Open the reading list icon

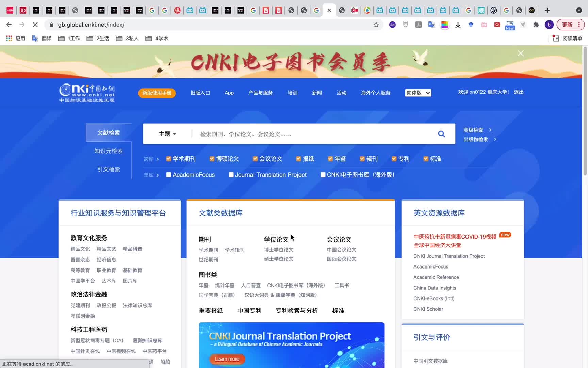point(556,38)
